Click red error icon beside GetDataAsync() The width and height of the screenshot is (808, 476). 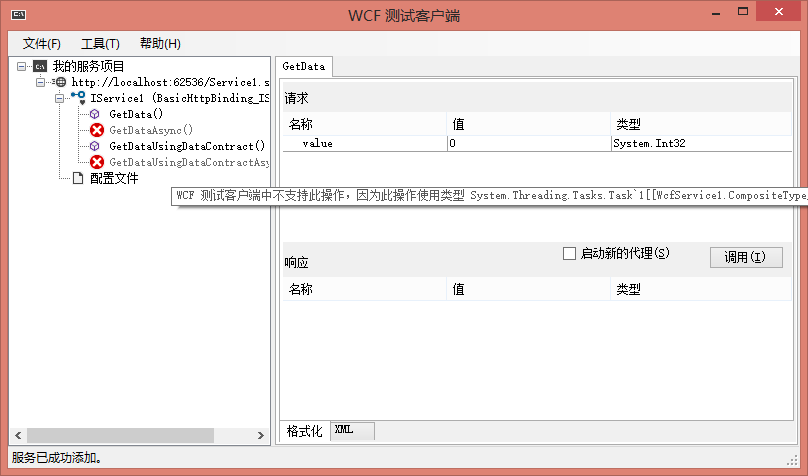(97, 130)
